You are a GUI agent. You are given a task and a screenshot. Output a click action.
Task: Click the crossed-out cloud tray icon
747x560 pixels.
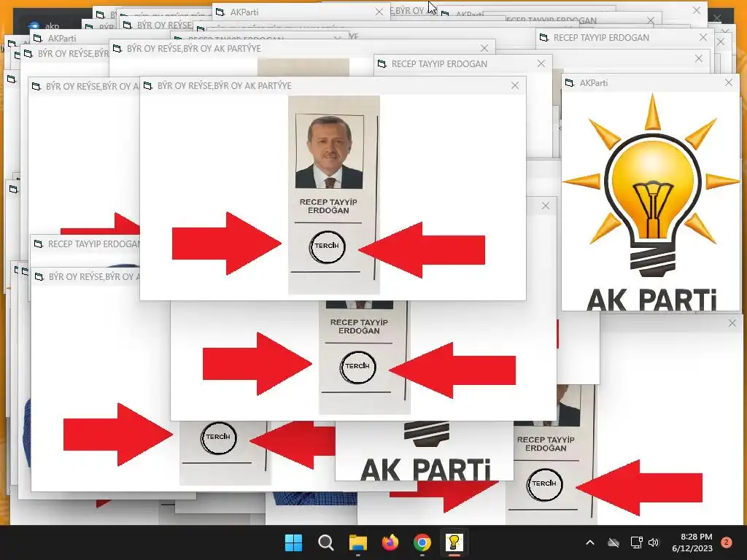614,542
